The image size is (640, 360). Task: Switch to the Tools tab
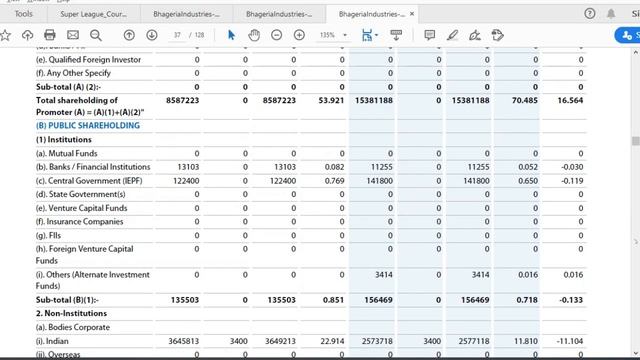pos(23,14)
